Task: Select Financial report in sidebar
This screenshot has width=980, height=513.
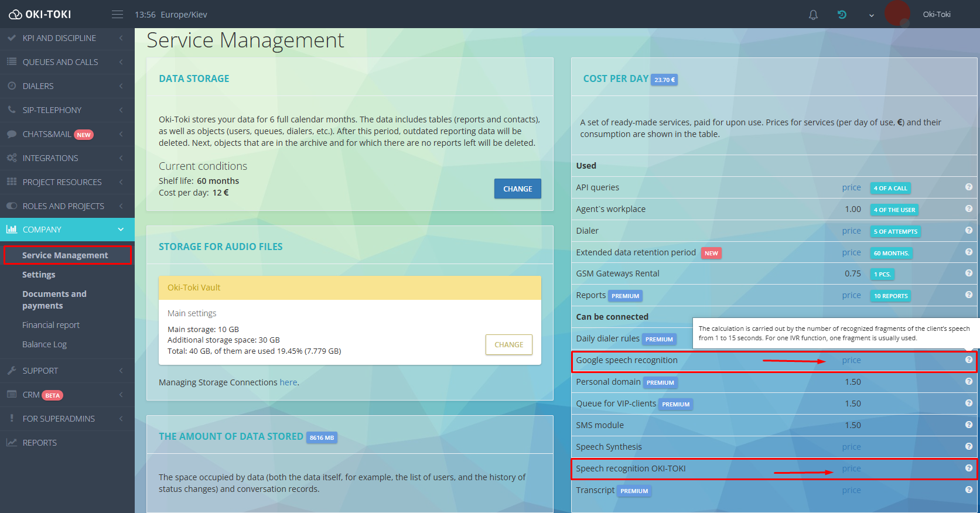Action: (x=51, y=325)
